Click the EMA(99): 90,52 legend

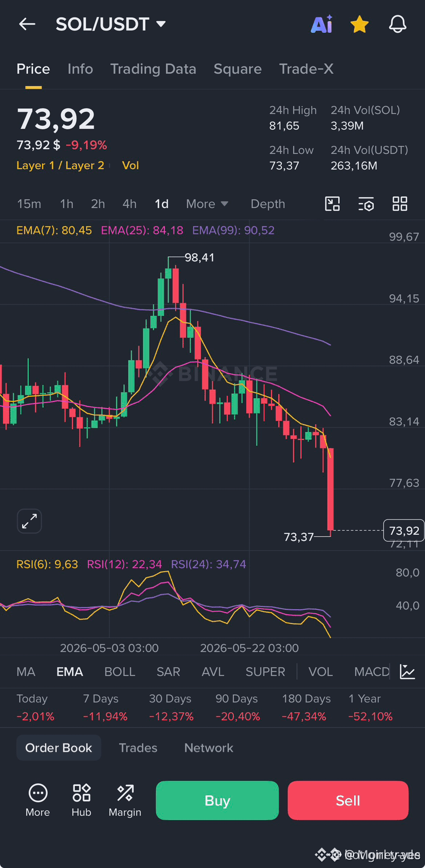click(234, 230)
